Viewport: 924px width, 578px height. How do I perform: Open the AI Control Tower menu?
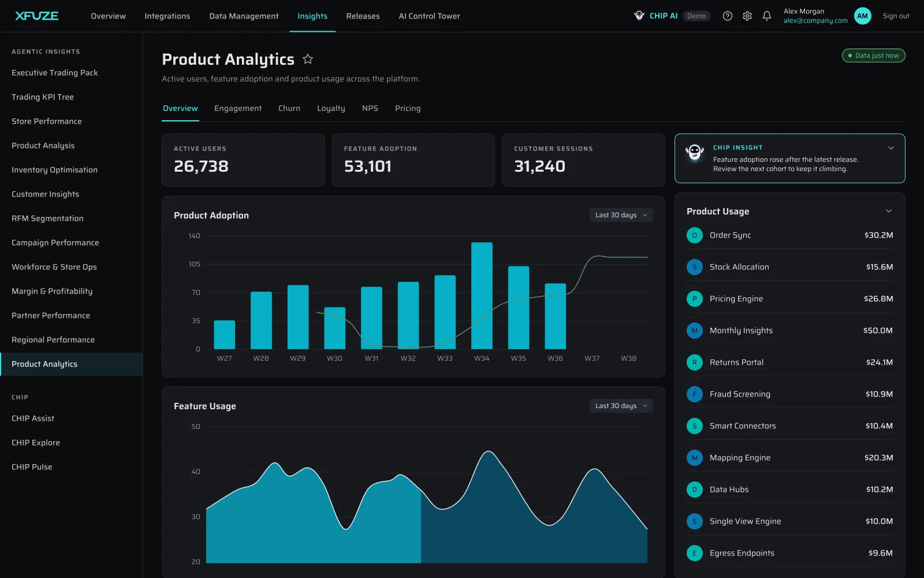coord(429,16)
